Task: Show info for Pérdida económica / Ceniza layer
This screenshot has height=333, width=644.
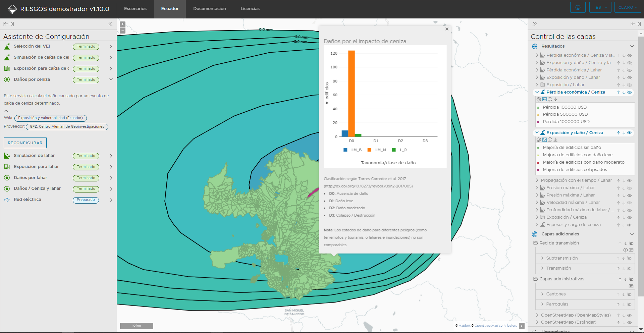Action: click(550, 99)
